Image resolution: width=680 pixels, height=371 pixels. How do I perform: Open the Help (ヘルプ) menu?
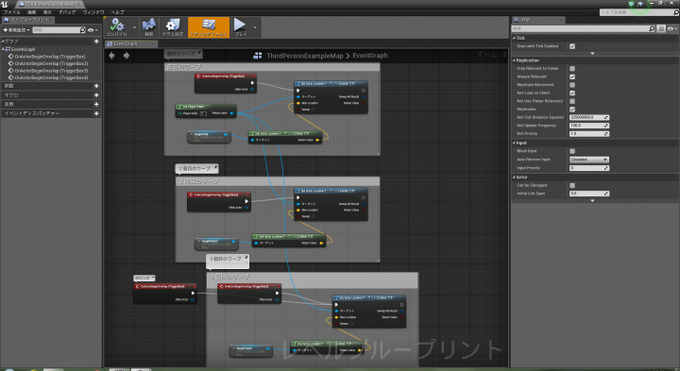tap(117, 12)
